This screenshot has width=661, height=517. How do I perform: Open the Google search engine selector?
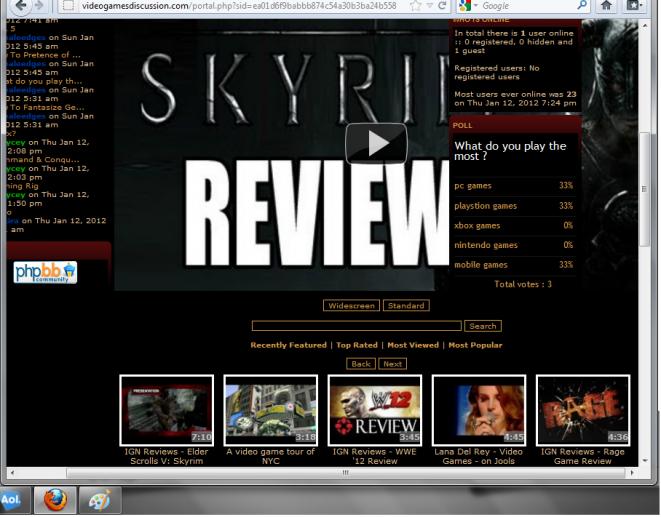coord(468,5)
